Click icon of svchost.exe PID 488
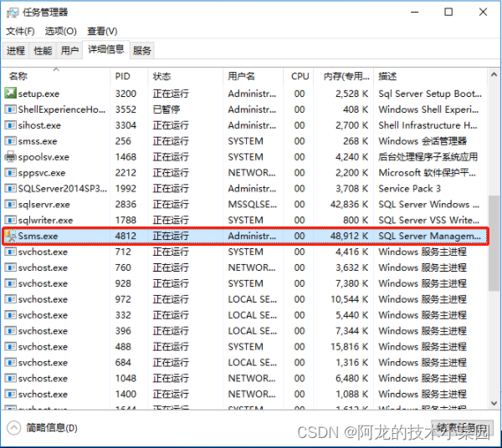This screenshot has width=502, height=448. pos(10,347)
